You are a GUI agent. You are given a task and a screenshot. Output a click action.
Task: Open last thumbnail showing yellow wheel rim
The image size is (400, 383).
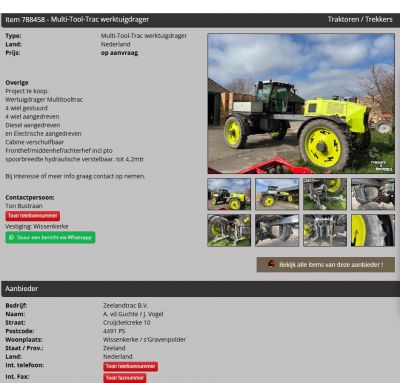373,230
